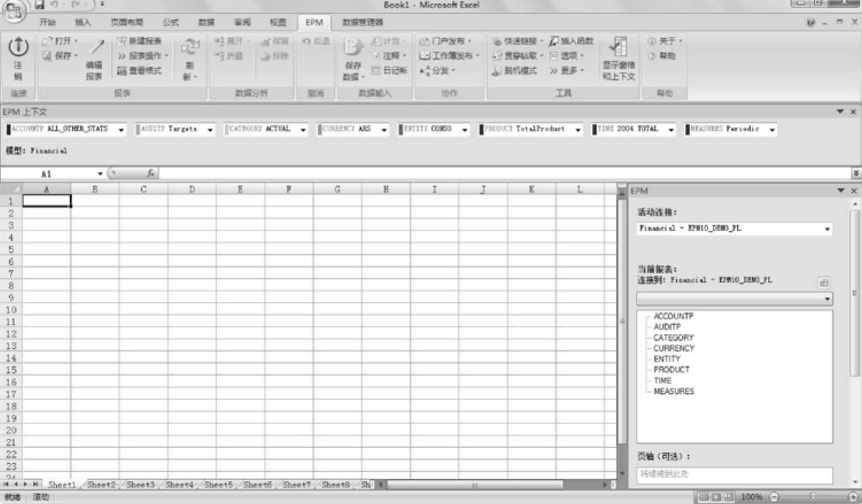Open the CATEGORY ACTUAL context dropdown

coord(303,130)
